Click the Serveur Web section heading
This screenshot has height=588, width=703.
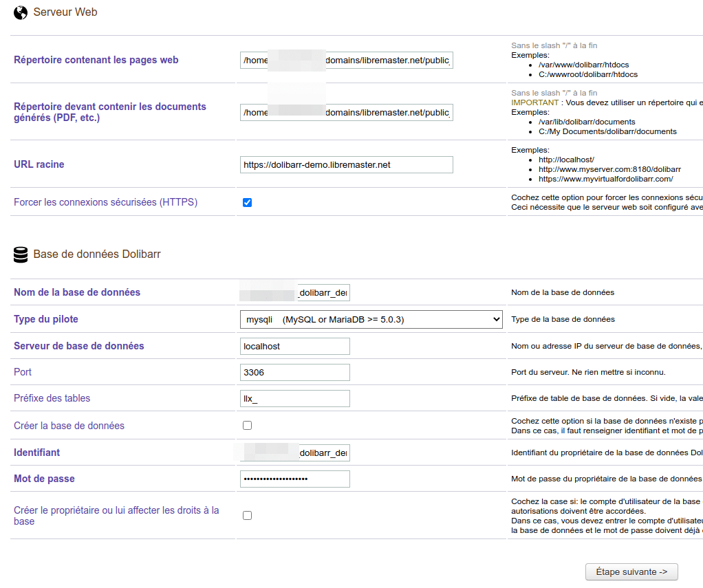click(65, 12)
